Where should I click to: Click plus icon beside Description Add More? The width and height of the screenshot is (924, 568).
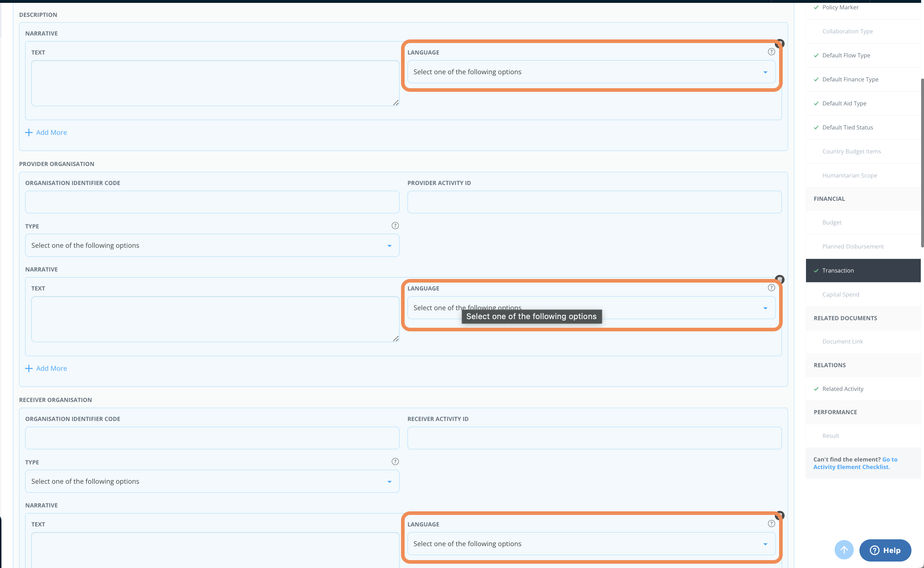tap(29, 133)
